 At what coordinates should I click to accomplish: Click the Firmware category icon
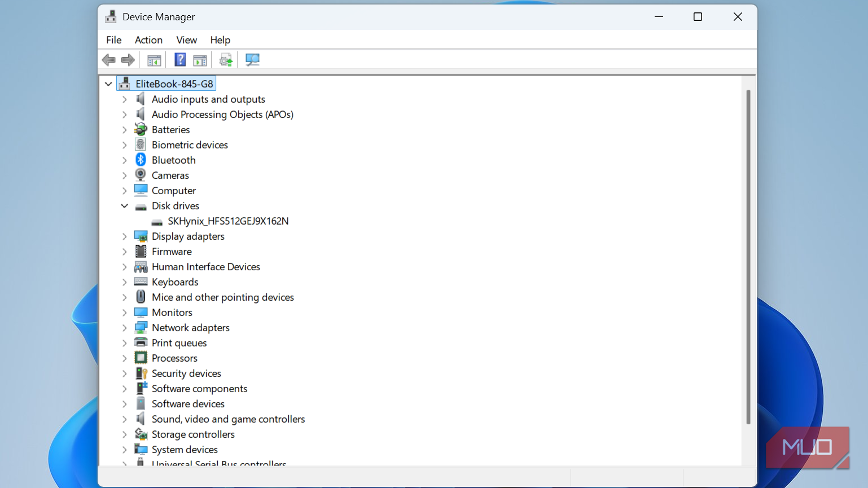(141, 252)
